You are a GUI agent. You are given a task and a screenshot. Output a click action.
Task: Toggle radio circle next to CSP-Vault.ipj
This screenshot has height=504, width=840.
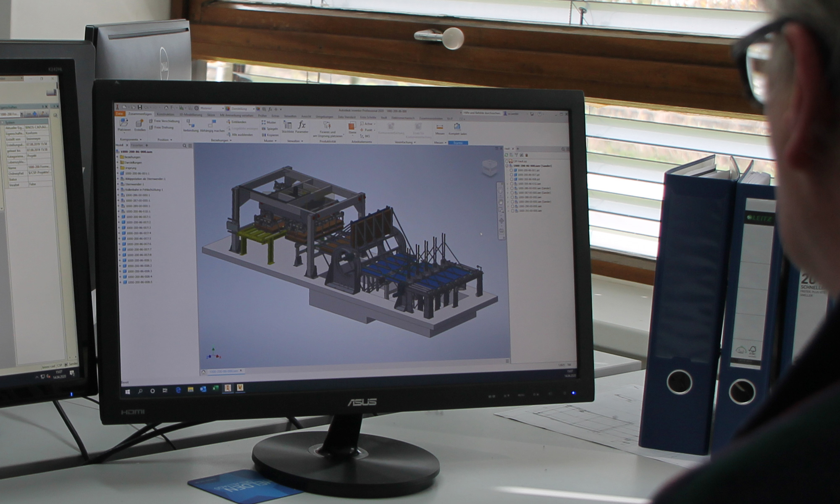tap(507, 161)
